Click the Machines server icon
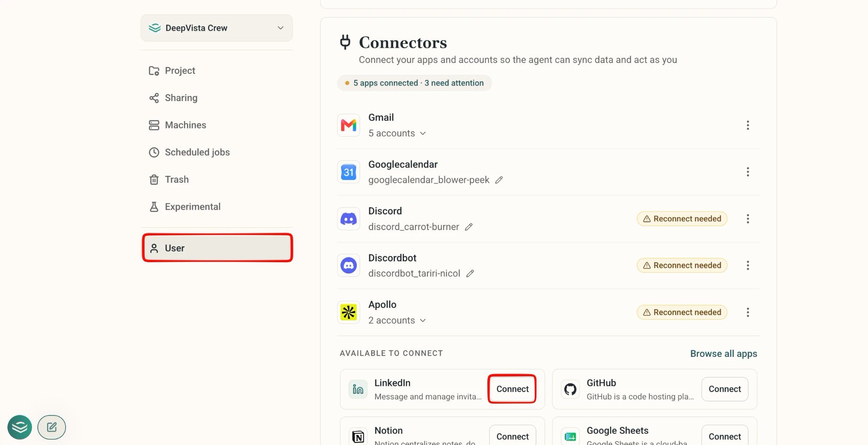 154,125
